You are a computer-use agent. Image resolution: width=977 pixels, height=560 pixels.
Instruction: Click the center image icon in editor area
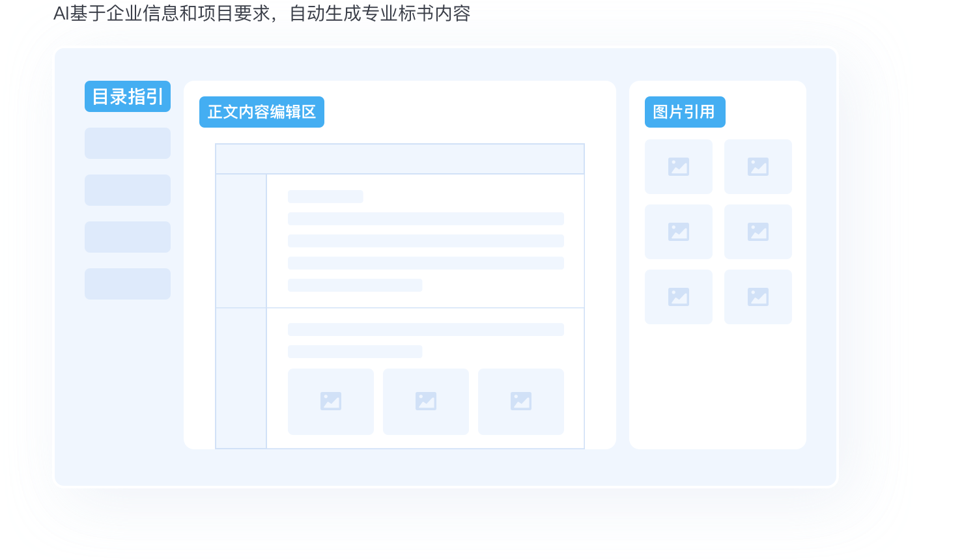point(426,401)
